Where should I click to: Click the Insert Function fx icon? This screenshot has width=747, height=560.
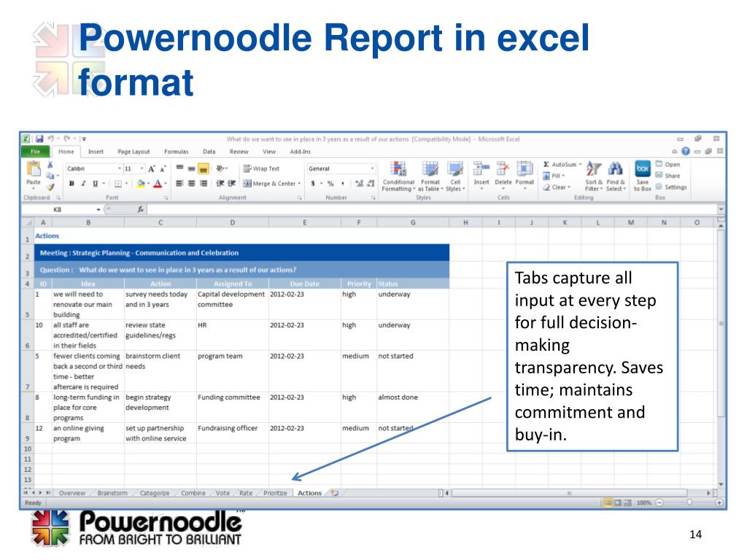pos(141,209)
